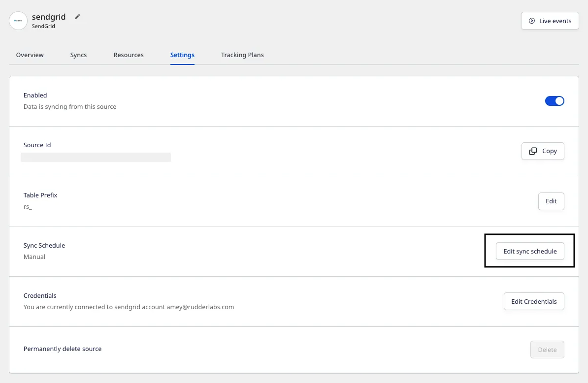Click the connected sendgrid account text
This screenshot has height=383, width=588.
click(129, 307)
